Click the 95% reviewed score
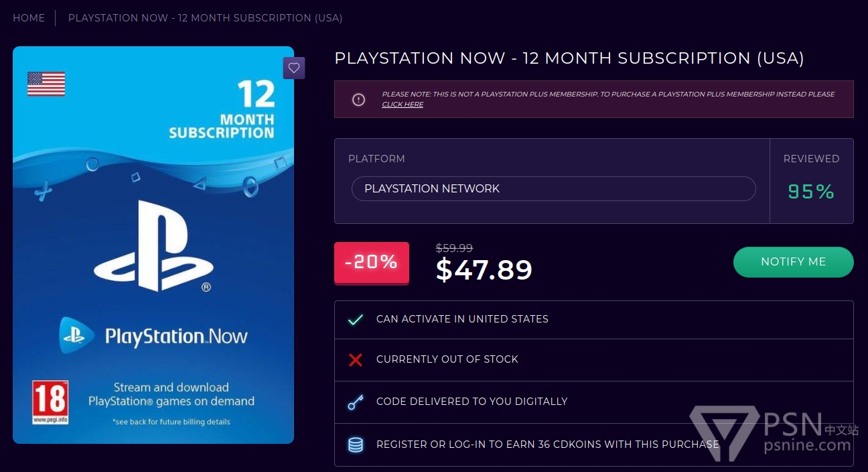Screen dimensions: 868x472 pyautogui.click(x=811, y=192)
